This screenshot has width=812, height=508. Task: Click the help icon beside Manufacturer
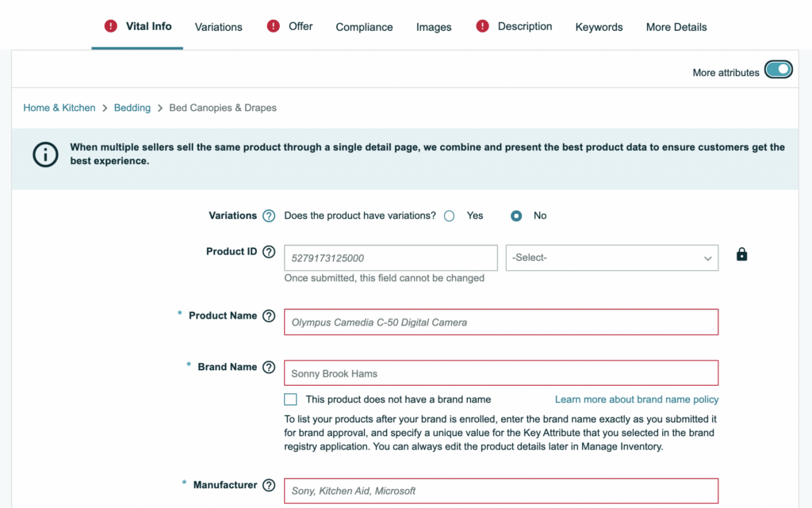click(x=269, y=486)
